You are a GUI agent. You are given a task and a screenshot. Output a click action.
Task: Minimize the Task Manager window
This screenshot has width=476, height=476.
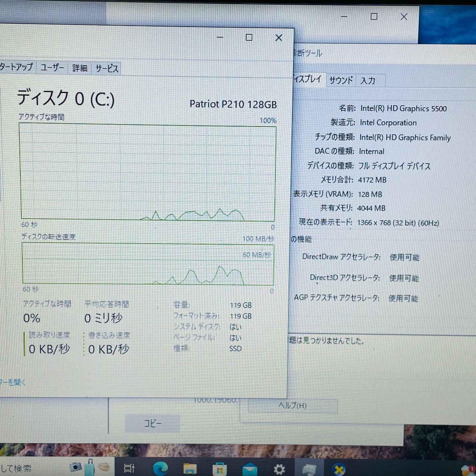point(220,37)
